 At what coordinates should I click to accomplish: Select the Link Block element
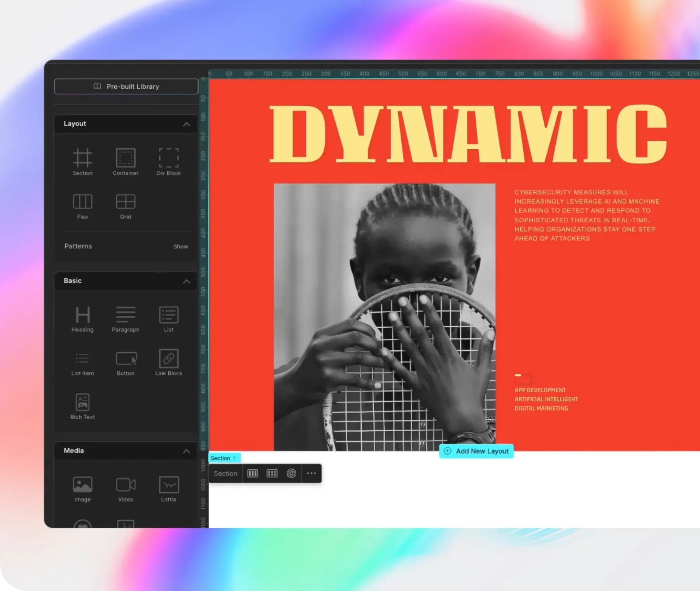coord(169,363)
